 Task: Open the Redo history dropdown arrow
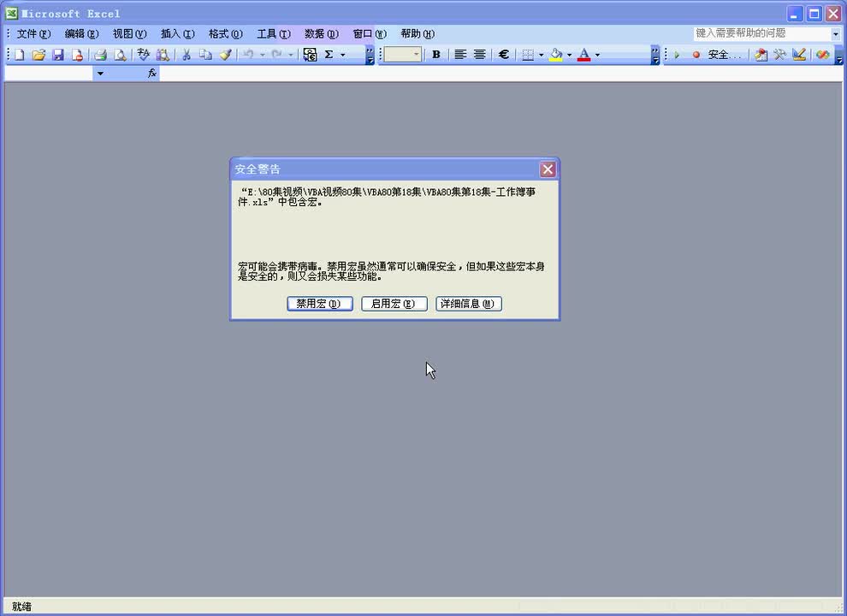click(291, 55)
